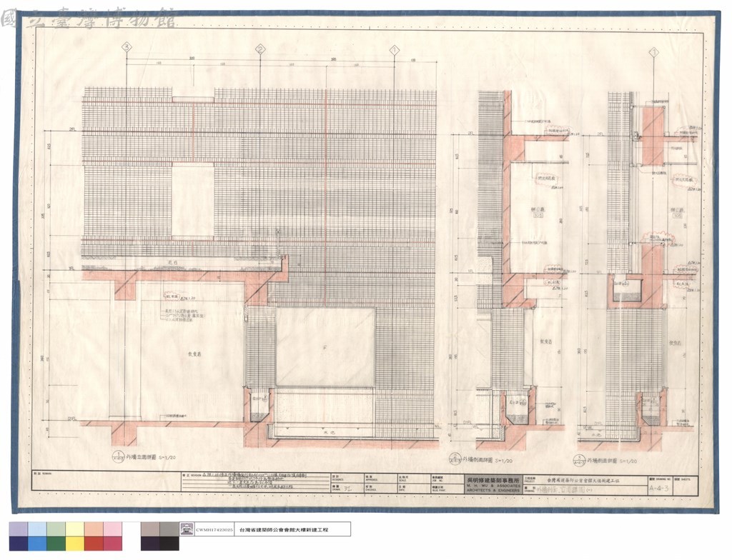Screen dimensions: 732x560
Task: Click the bright yellow swatch on the color chart
Action: [75, 543]
